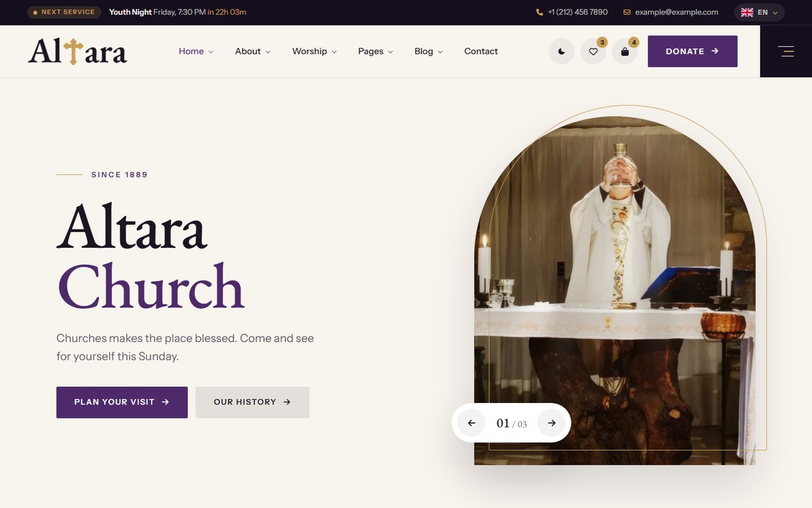Open the EN language selector
This screenshot has width=812, height=508.
759,12
